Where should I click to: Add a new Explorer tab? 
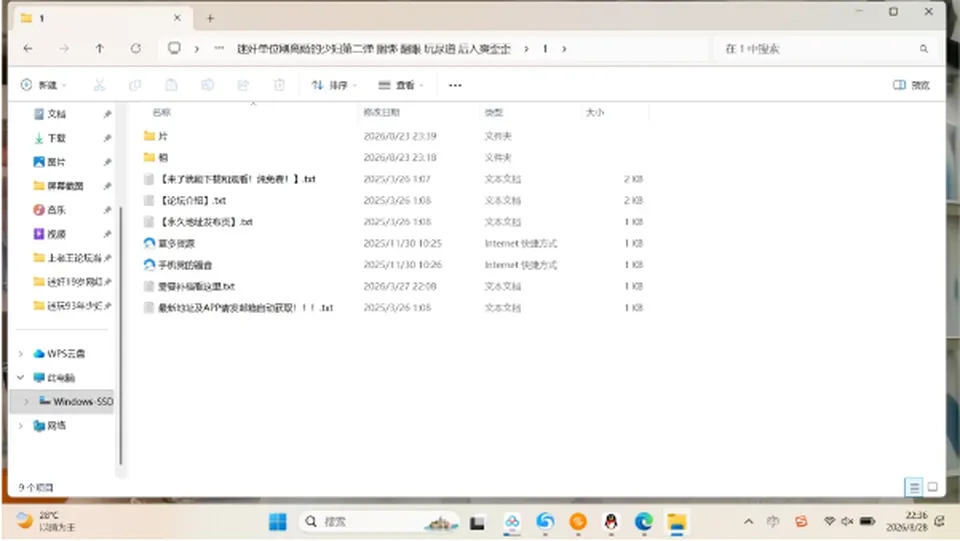coord(210,18)
